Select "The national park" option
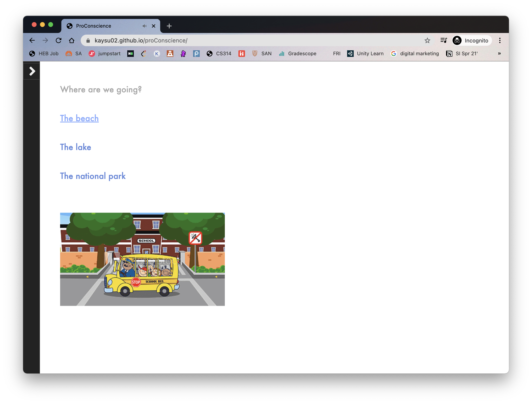Screen dimensions: 532x404 pos(93,176)
